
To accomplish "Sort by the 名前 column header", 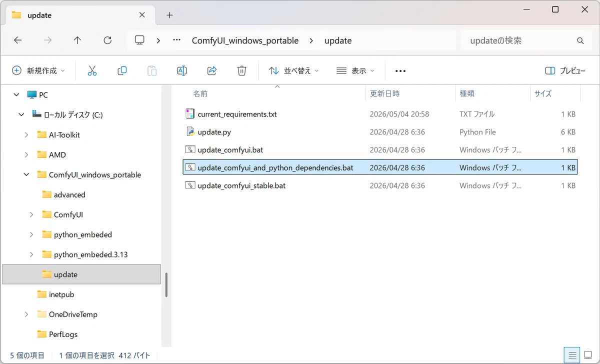I will tap(200, 93).
